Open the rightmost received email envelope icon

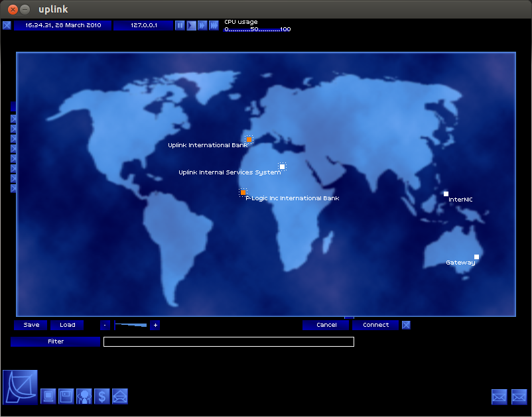519,397
